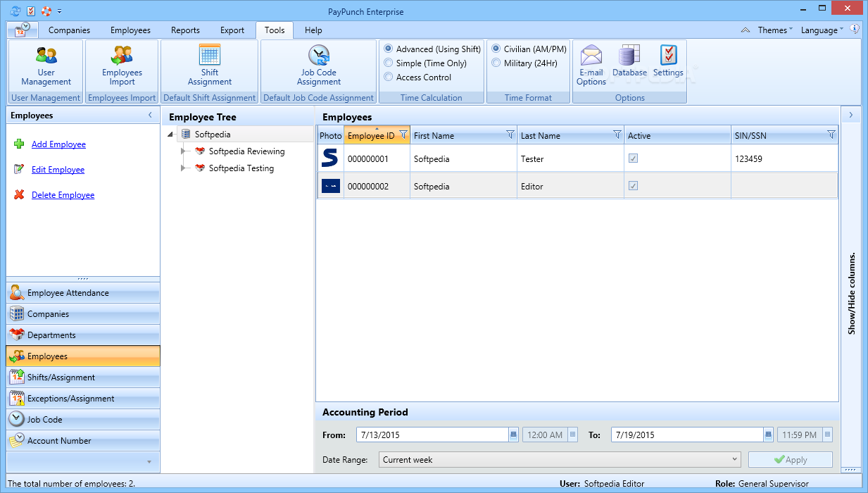The image size is (868, 493).
Task: Select Advanced (Using Shift) time calculation
Action: pos(432,49)
